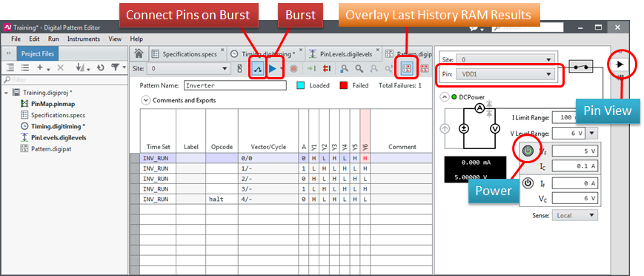
Task: Open the Instruments menu
Action: [84, 39]
